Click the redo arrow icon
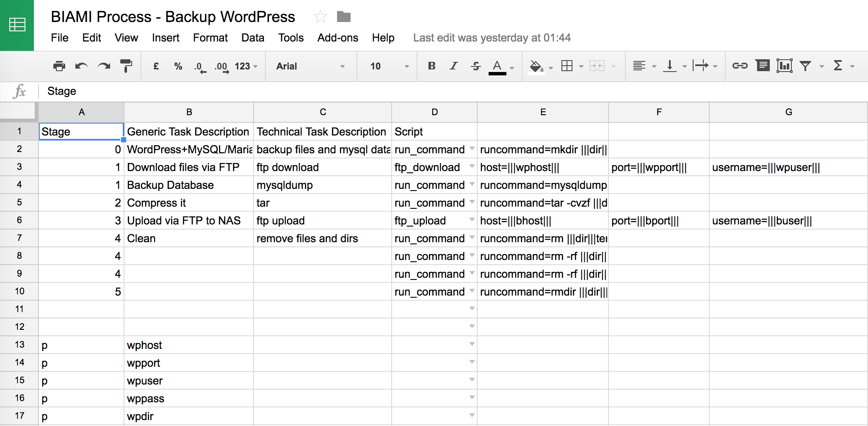The height and width of the screenshot is (426, 868). [104, 66]
